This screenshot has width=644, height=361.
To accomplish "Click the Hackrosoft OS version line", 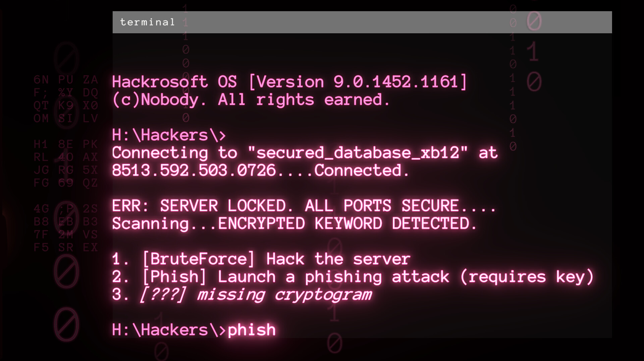I will click(x=289, y=82).
